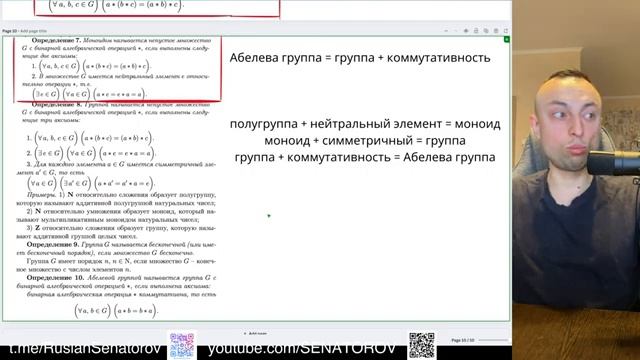This screenshot has width=640, height=360.
Task: Select text 'моноид + симметричный = группа'
Action: (x=365, y=140)
